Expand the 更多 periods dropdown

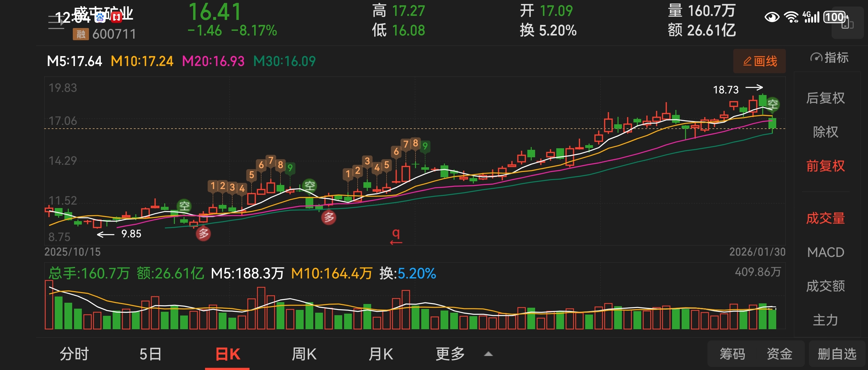450,354
